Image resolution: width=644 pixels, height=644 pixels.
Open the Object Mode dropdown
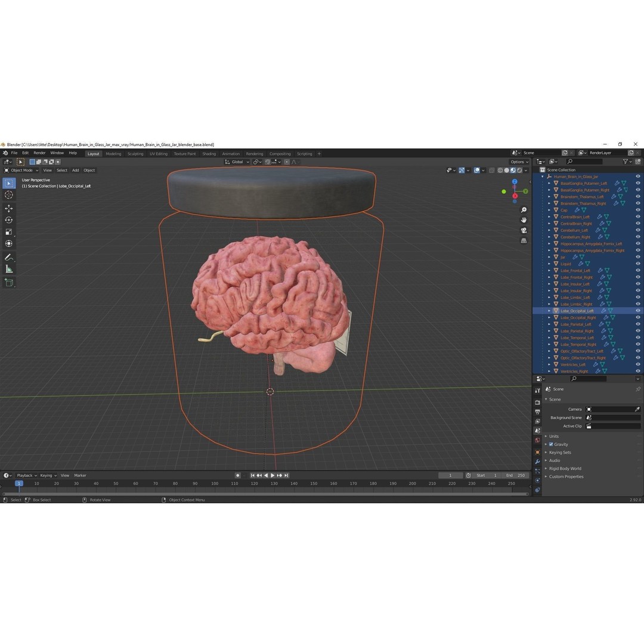coord(21,170)
